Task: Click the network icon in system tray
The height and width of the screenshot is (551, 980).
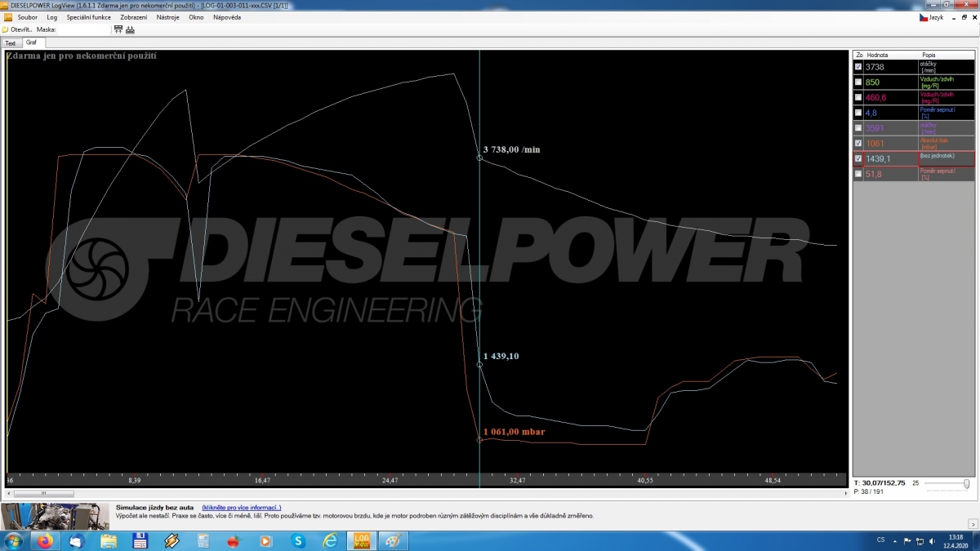Action: coord(920,540)
